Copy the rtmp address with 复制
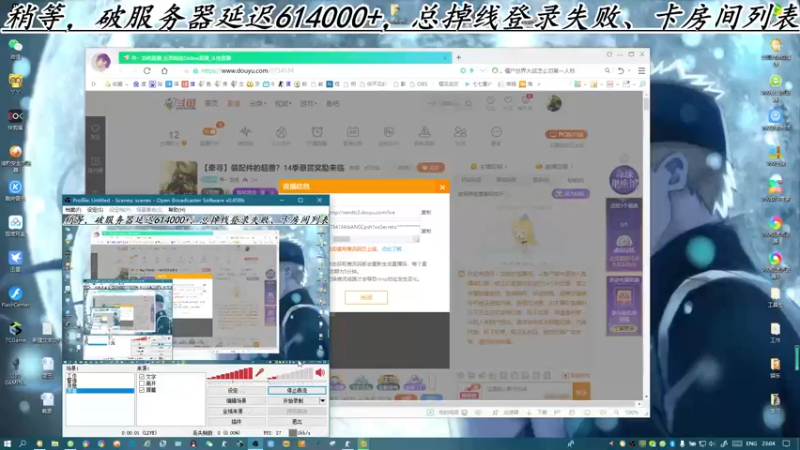The height and width of the screenshot is (450, 800). 426,212
